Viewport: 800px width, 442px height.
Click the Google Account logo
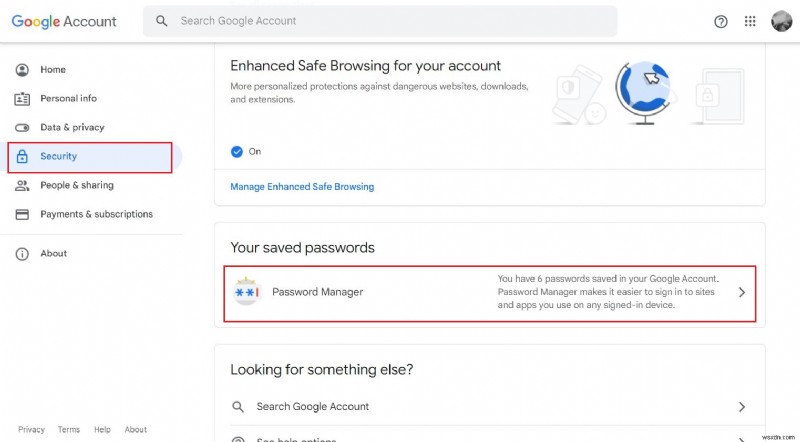(x=64, y=21)
